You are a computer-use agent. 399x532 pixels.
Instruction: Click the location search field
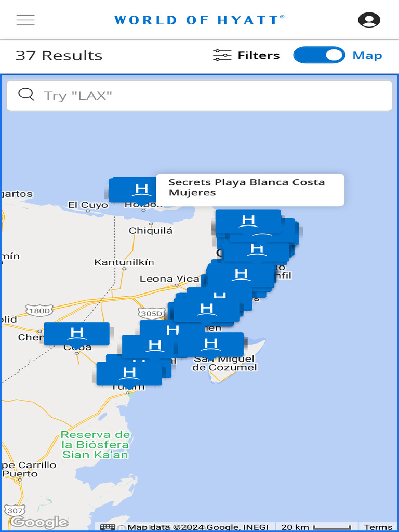point(199,96)
